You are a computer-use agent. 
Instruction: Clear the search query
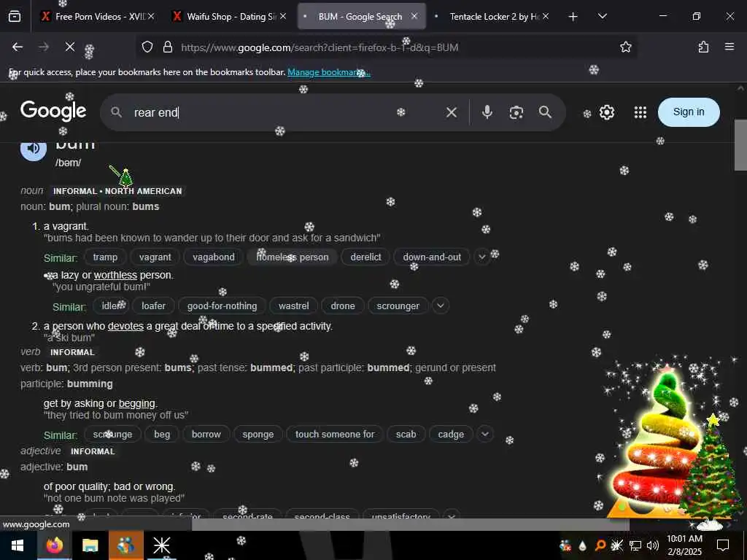[451, 112]
